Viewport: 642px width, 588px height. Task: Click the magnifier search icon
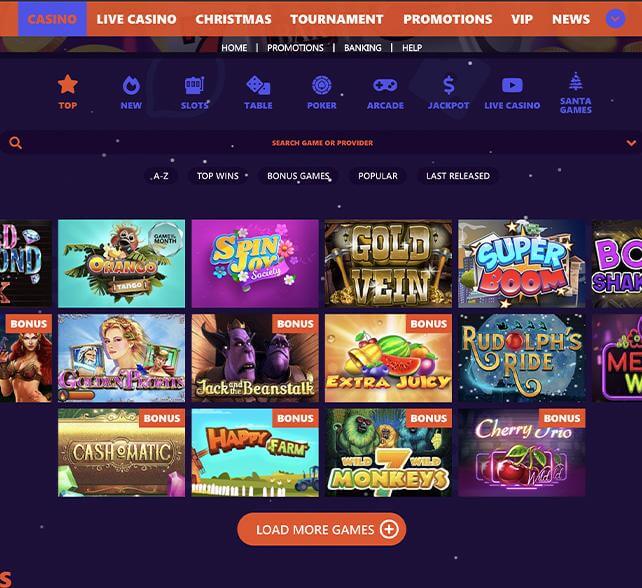click(16, 143)
